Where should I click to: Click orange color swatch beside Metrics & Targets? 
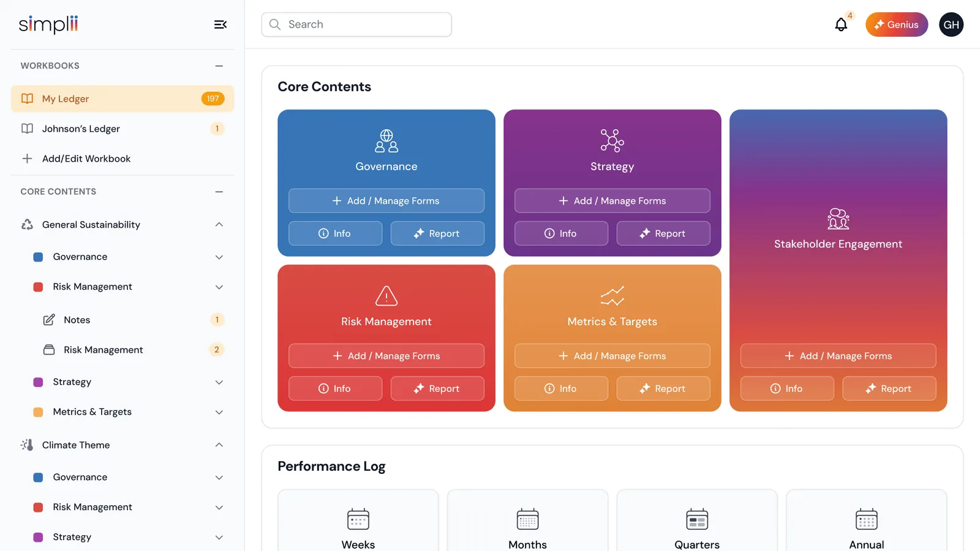[38, 412]
